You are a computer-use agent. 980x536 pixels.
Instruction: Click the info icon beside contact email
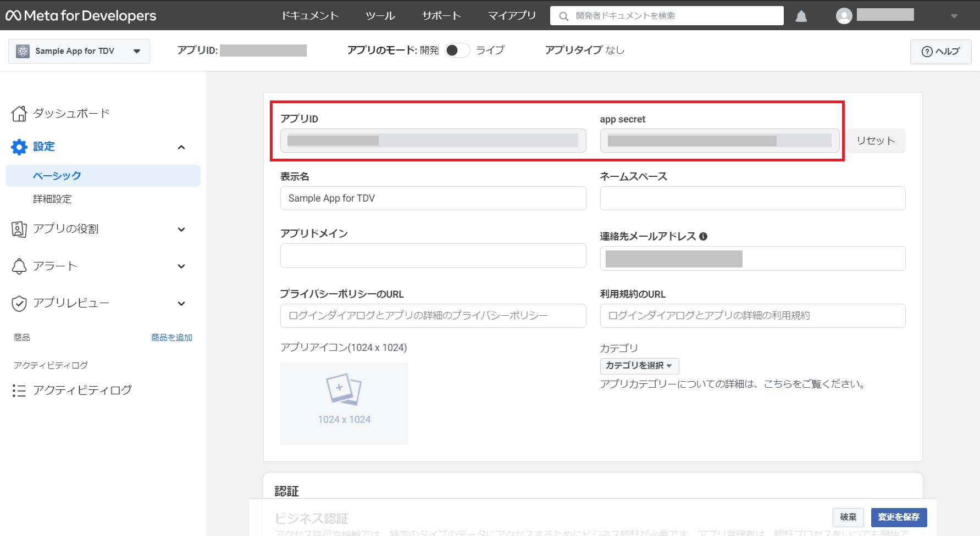(703, 237)
